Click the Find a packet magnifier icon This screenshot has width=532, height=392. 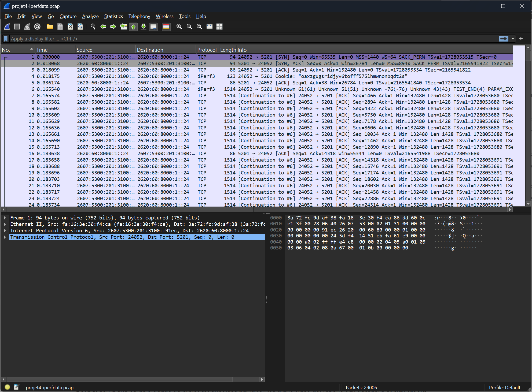pyautogui.click(x=93, y=27)
